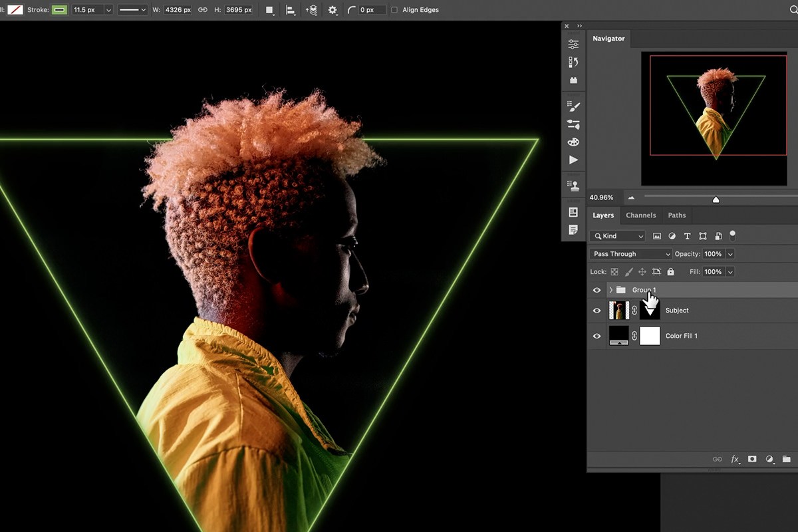
Task: Open the History panel icon
Action: tap(573, 62)
